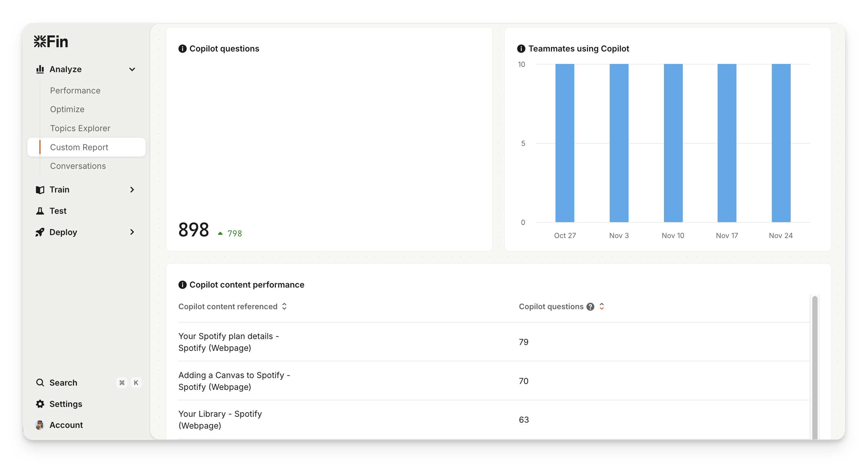The width and height of the screenshot is (868, 463).
Task: Open Your Spotify plan details row
Action: 228,342
